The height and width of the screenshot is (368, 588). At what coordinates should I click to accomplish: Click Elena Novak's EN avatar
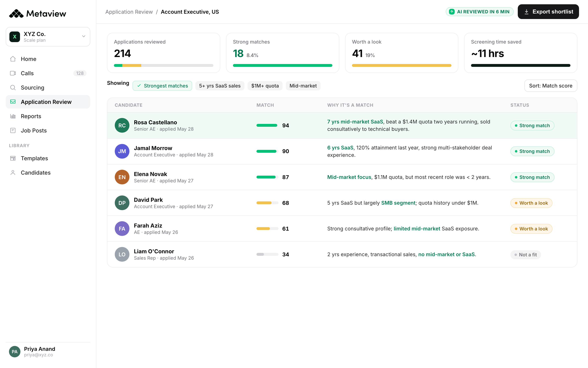point(122,177)
